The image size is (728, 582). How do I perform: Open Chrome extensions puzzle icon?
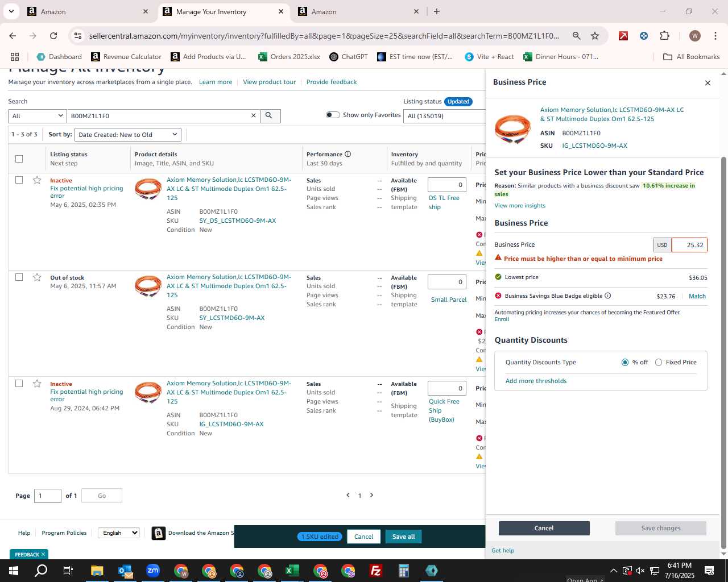point(664,36)
